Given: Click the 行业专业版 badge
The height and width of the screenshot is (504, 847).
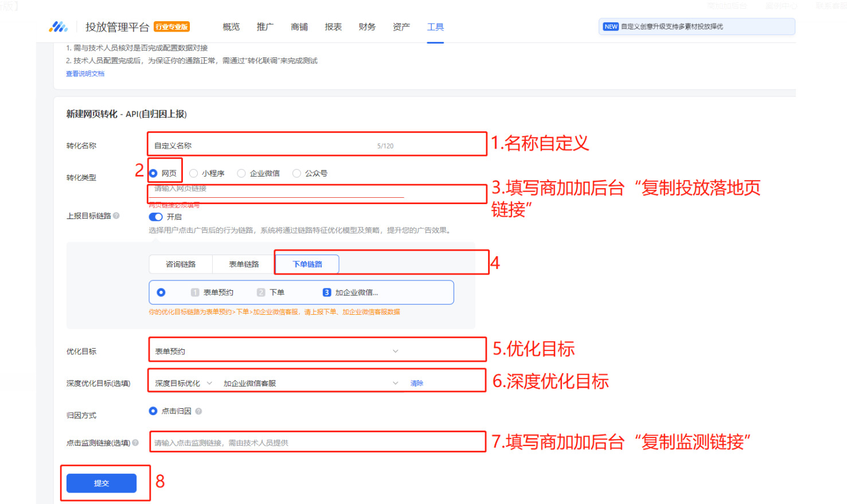Looking at the screenshot, I should coord(172,27).
